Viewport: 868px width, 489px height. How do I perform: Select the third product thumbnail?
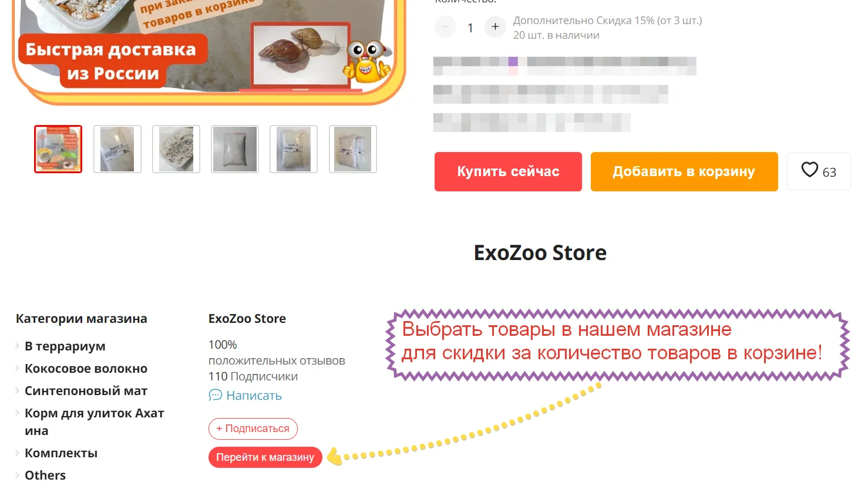[176, 149]
